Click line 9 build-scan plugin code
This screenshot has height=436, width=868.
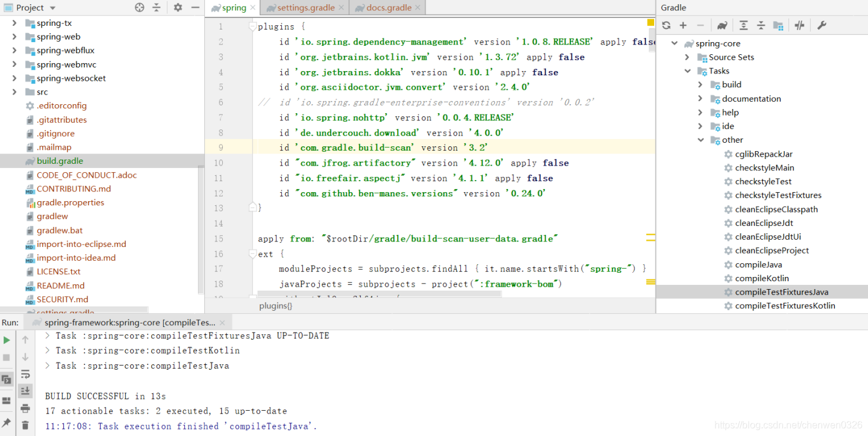(383, 148)
